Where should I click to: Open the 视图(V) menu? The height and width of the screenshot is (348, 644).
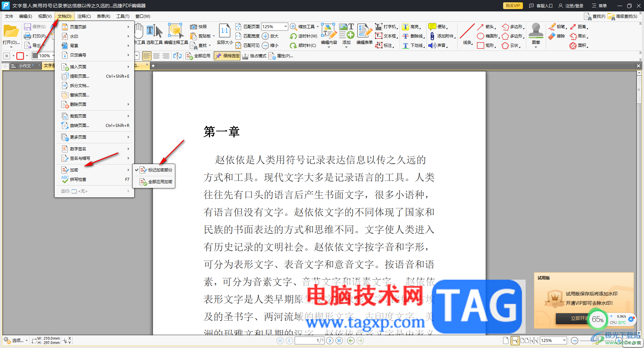45,16
